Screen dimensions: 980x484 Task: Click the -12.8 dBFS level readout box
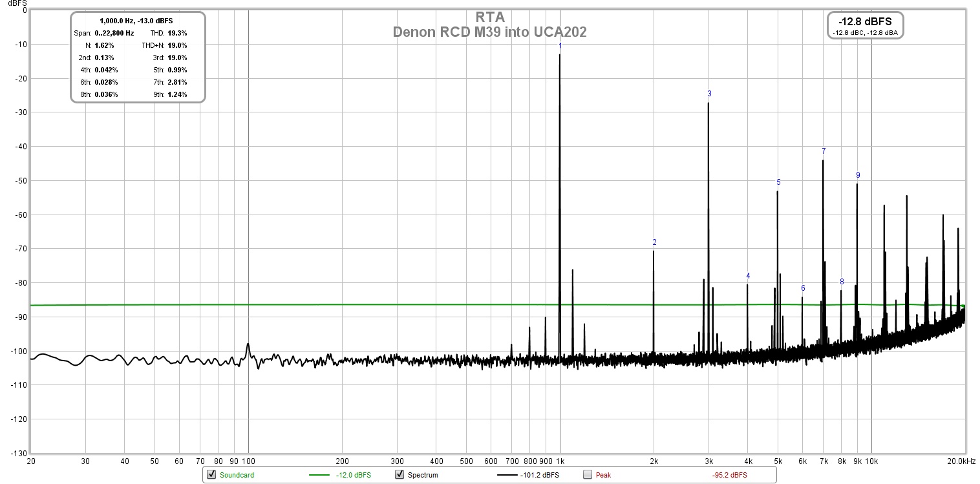click(x=865, y=25)
